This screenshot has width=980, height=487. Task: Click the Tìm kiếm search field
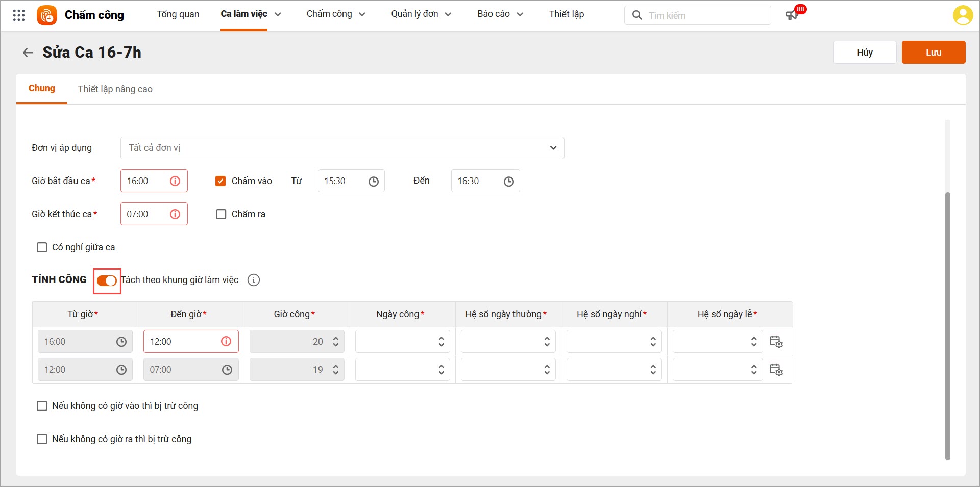point(704,15)
